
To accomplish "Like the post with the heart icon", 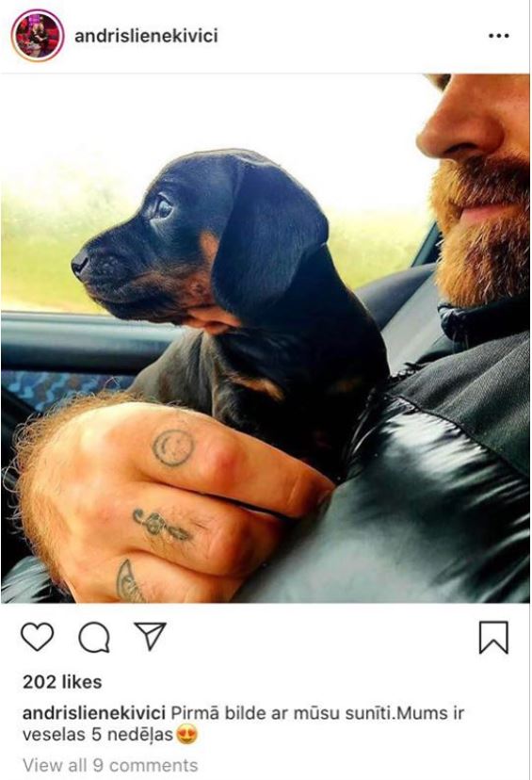I will tap(38, 637).
